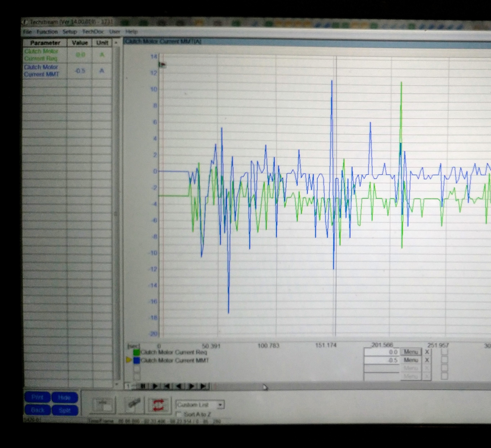Open the Function menu

pyautogui.click(x=47, y=32)
